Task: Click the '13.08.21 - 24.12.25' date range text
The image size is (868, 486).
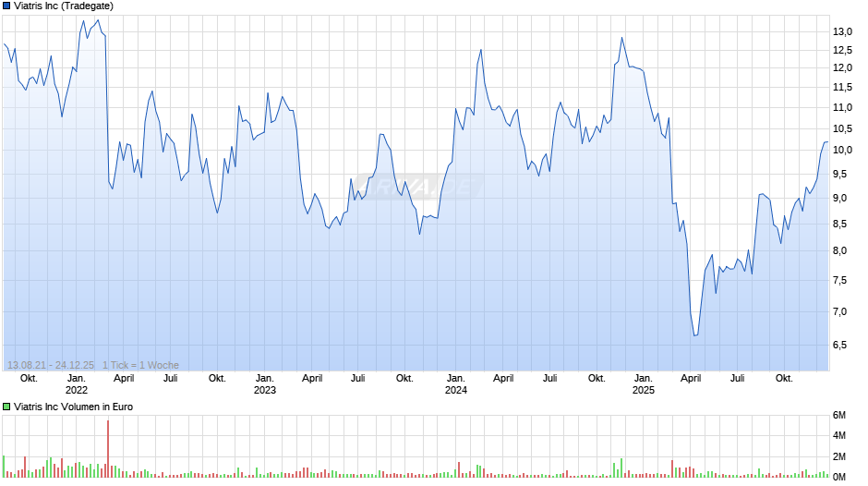Action: point(51,365)
